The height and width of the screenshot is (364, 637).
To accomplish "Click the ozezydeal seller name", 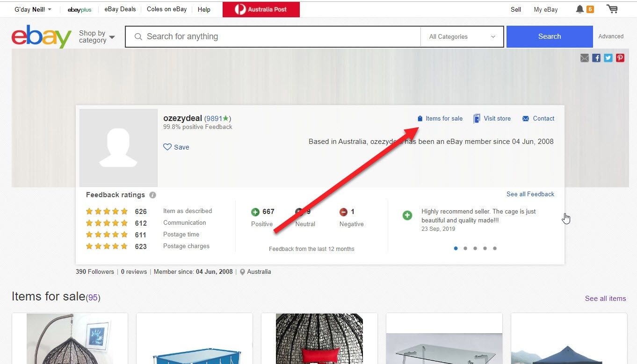I will (182, 118).
